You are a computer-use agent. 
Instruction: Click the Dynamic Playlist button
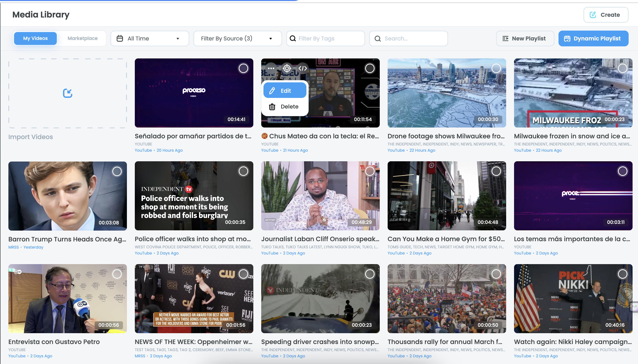tap(593, 38)
